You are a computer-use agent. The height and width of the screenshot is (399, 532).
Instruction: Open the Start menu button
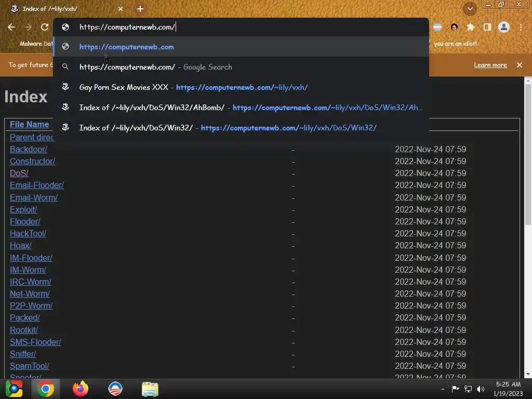tap(14, 389)
